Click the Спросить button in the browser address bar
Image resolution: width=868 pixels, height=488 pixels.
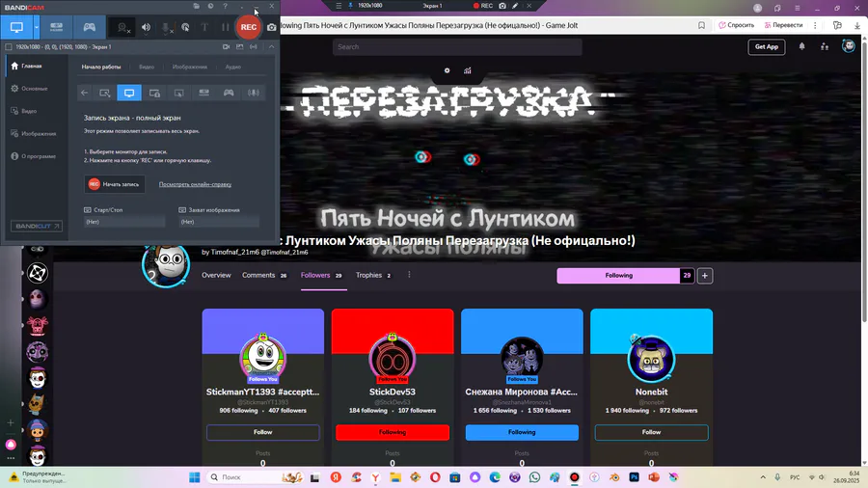point(737,25)
